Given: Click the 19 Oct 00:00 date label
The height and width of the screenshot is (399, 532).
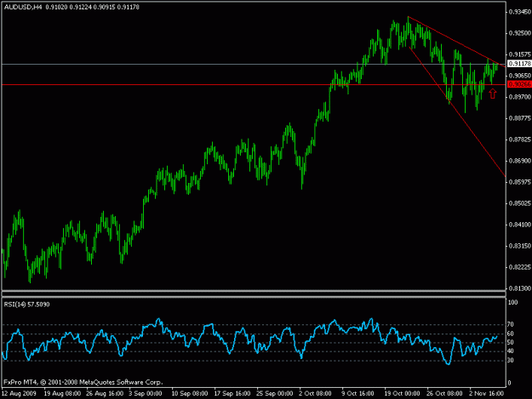Looking at the screenshot, I should (x=402, y=394).
